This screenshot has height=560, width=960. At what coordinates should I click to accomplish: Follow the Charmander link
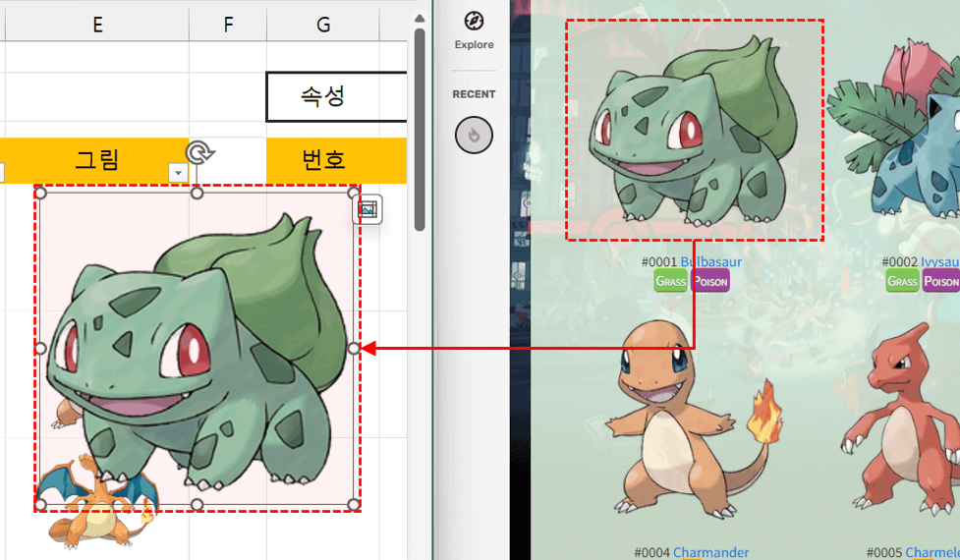710,552
